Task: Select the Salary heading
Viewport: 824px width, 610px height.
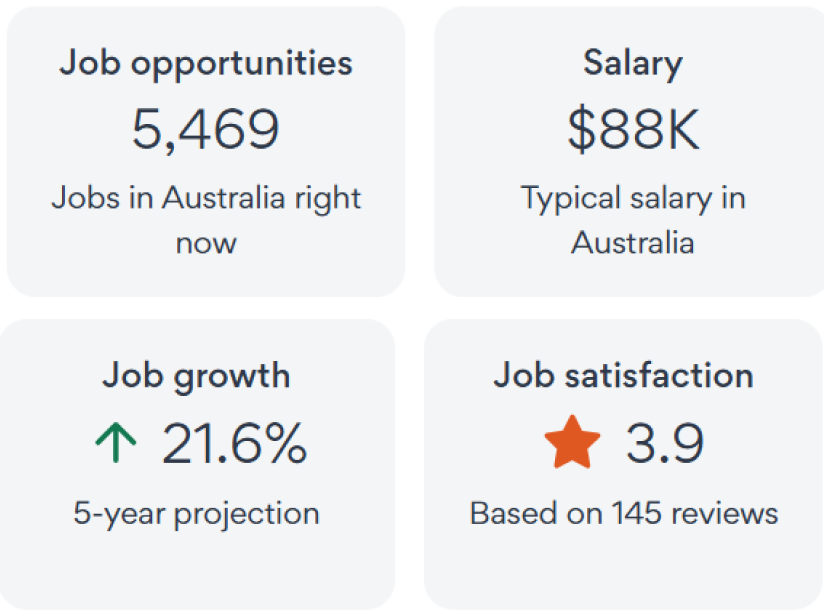Action: click(633, 63)
